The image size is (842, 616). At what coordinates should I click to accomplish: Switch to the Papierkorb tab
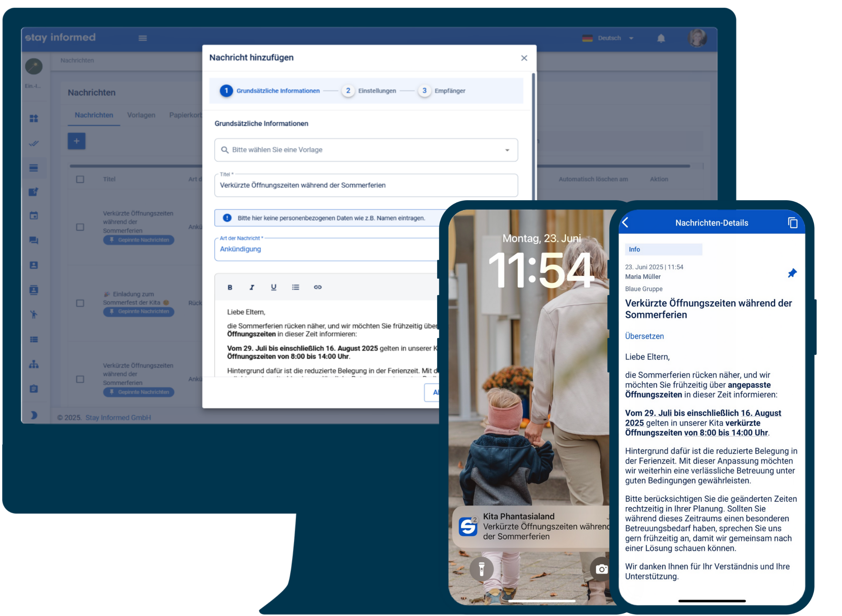[x=186, y=115]
